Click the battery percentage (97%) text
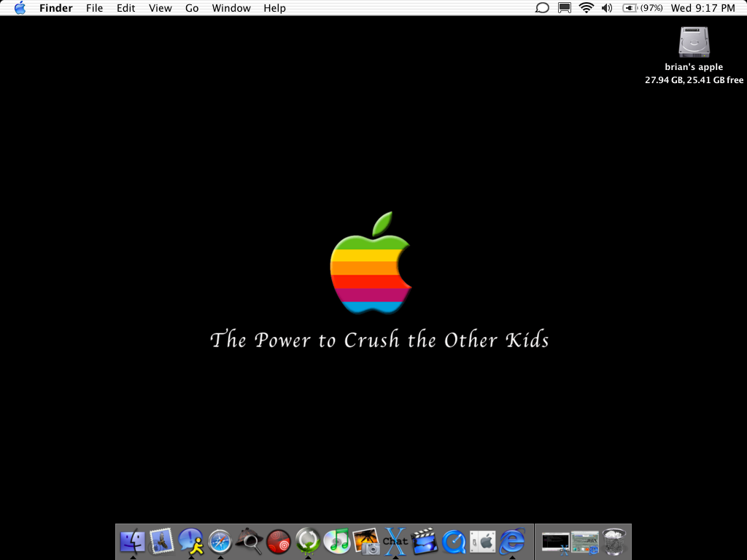This screenshot has height=560, width=747. [651, 8]
